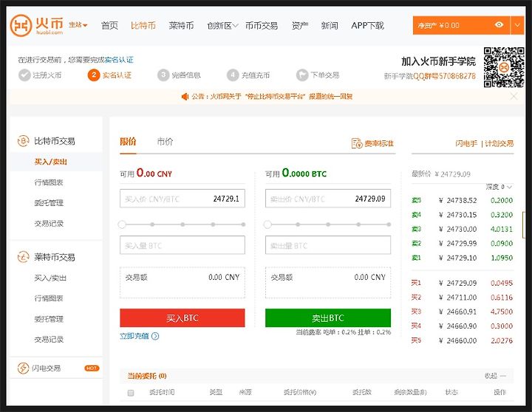Select 买入/卖出 under 莱特币交易
The image size is (532, 412).
pos(50,278)
